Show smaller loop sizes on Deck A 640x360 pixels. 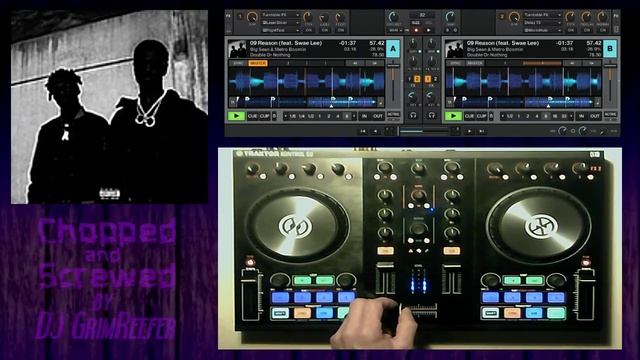(x=285, y=116)
